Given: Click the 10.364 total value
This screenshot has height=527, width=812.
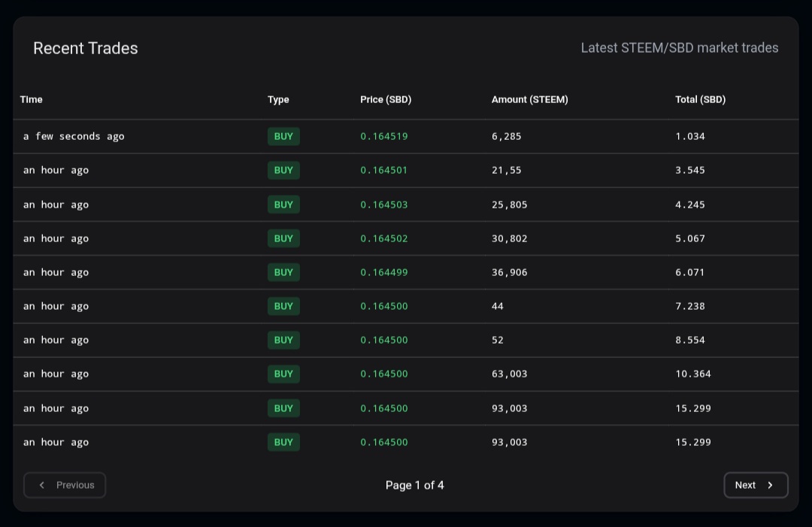Looking at the screenshot, I should click(x=693, y=374).
